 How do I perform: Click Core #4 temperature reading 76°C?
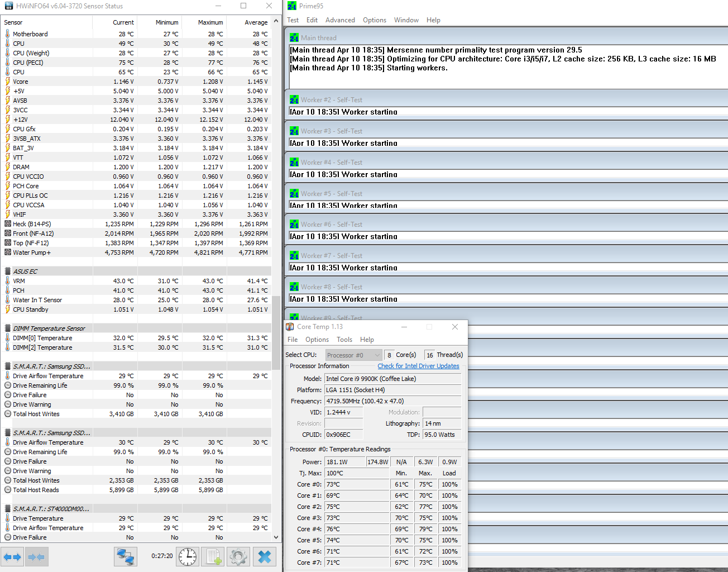pyautogui.click(x=357, y=529)
